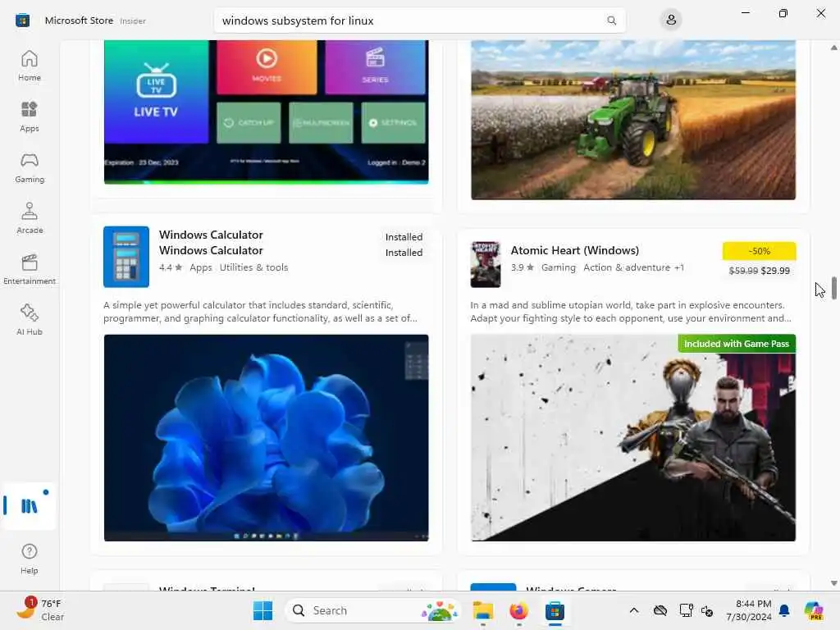Open the Home section in sidebar
Image resolution: width=840 pixels, height=630 pixels.
click(29, 66)
